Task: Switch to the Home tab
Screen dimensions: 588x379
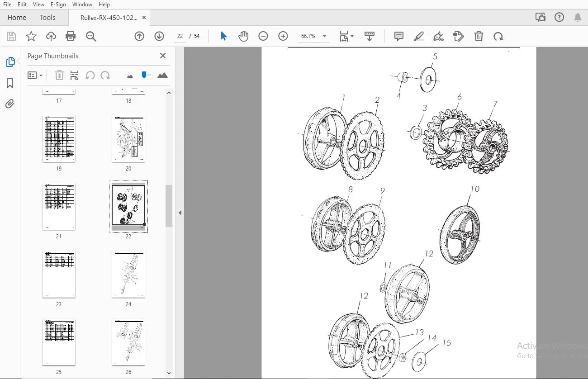Action: pos(17,18)
